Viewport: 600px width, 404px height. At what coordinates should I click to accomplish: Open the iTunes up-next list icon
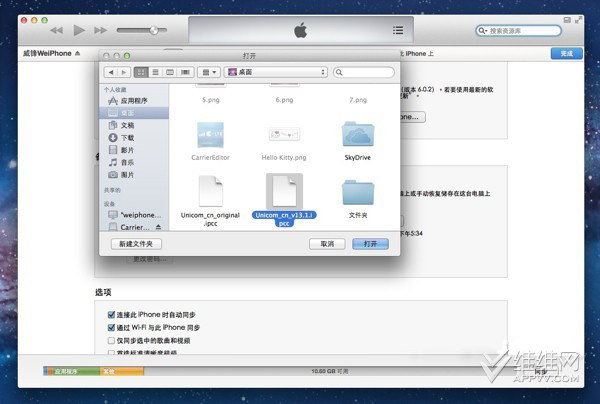point(398,30)
